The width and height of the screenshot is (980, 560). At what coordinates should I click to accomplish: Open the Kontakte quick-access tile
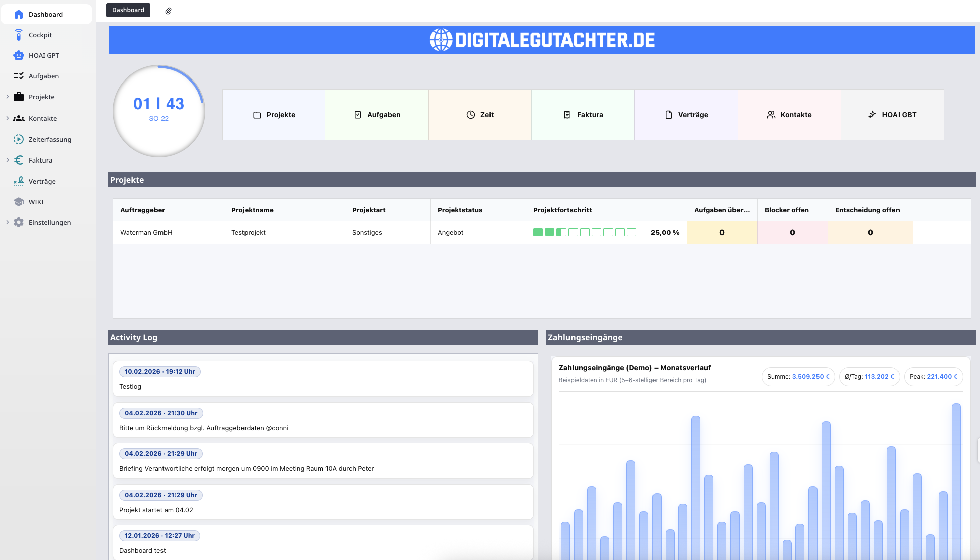pos(789,115)
